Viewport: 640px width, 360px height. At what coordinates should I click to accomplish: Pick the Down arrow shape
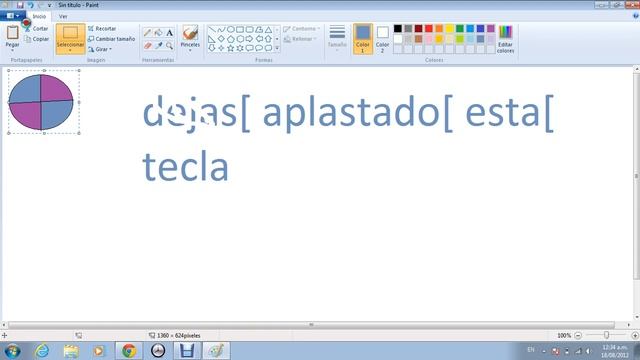pos(211,48)
